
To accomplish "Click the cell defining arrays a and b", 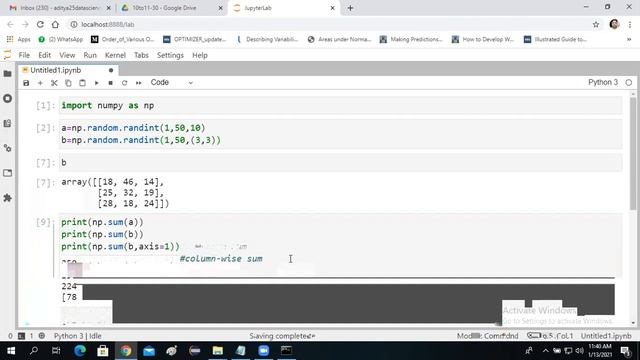I will point(341,134).
